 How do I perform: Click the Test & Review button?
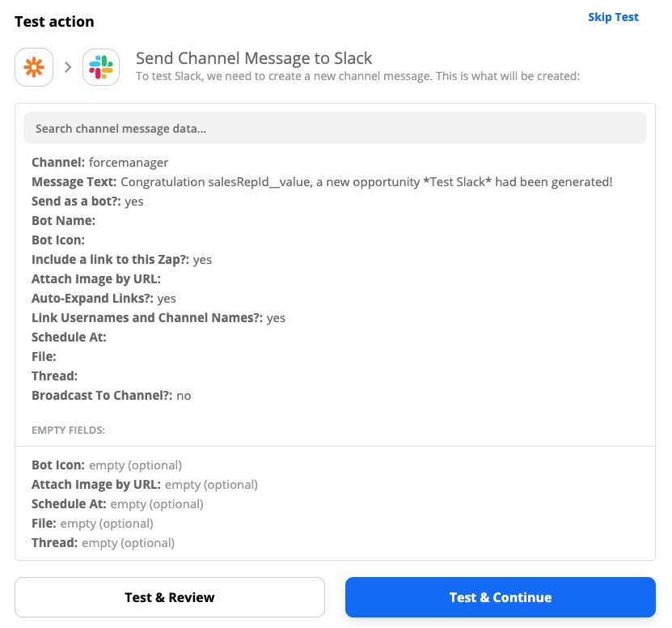click(x=170, y=597)
